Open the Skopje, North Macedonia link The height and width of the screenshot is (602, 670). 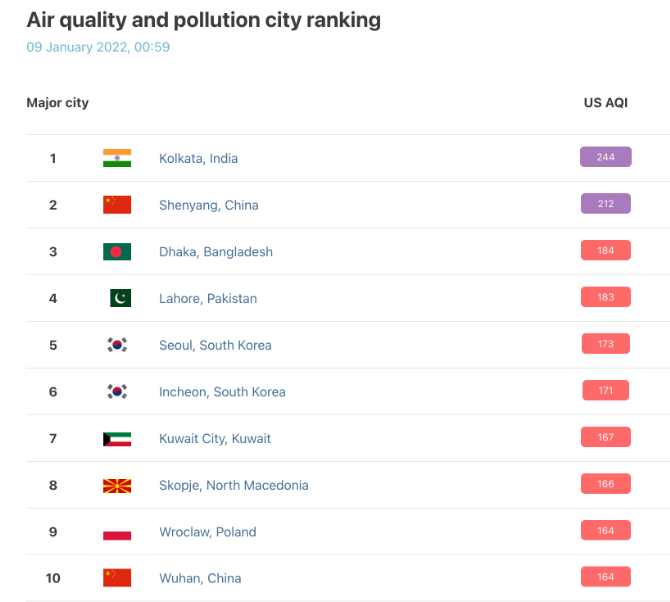234,485
